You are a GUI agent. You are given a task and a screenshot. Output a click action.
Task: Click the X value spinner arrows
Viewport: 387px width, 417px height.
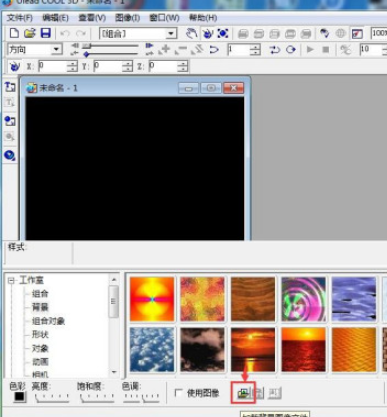pos(72,66)
